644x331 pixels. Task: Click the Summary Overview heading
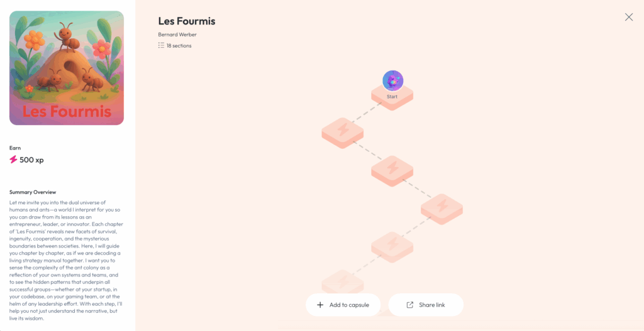click(x=33, y=192)
